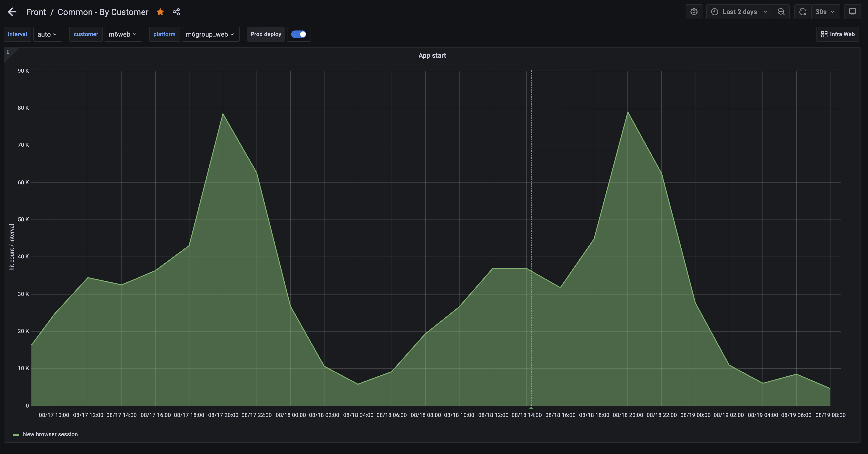Click the Front breadcrumb link
Viewport: 868px width, 454px height.
[x=36, y=11]
